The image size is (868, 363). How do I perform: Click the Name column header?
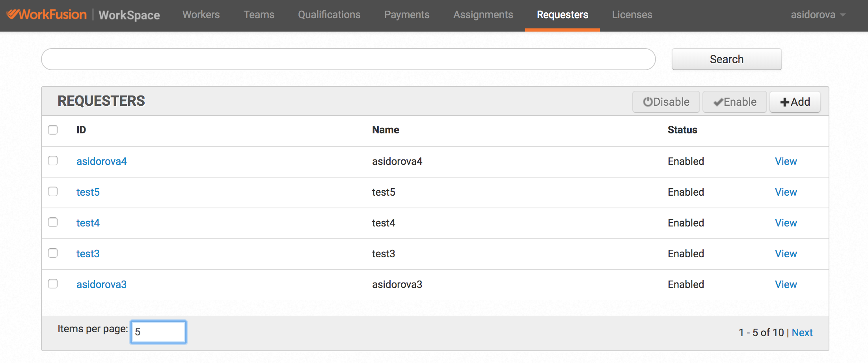(x=386, y=130)
